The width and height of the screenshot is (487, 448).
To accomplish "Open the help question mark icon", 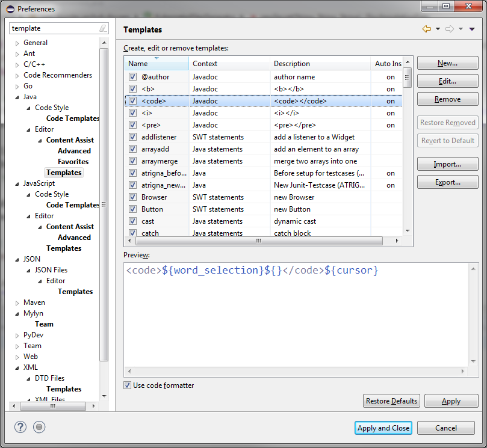I will (20, 427).
